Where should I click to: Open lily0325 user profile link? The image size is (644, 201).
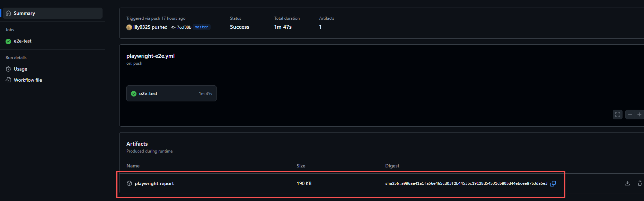(142, 27)
